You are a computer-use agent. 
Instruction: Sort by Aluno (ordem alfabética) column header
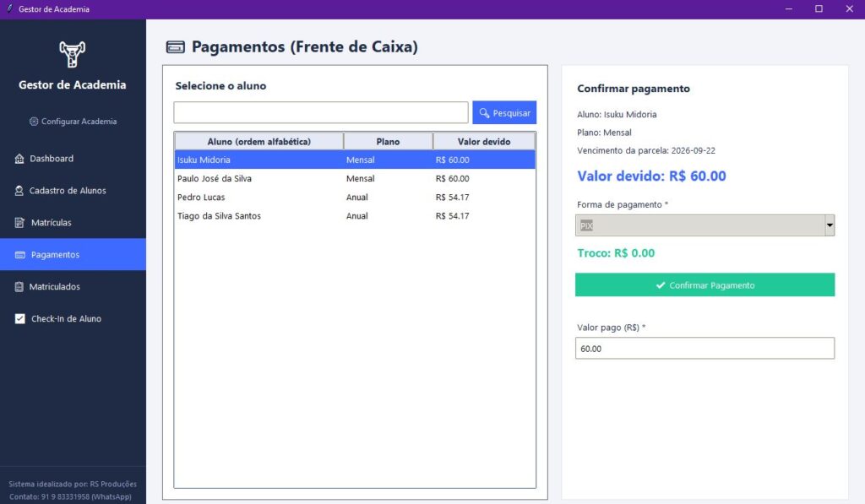(x=258, y=142)
